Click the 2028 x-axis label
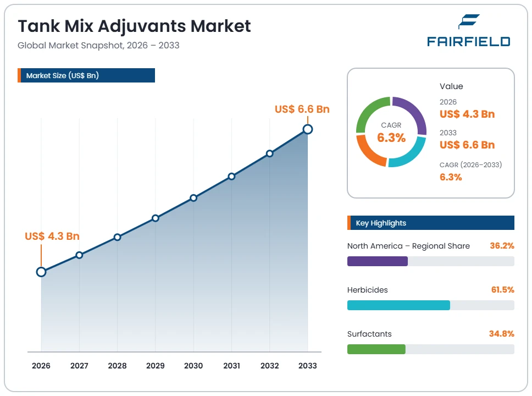 [117, 366]
